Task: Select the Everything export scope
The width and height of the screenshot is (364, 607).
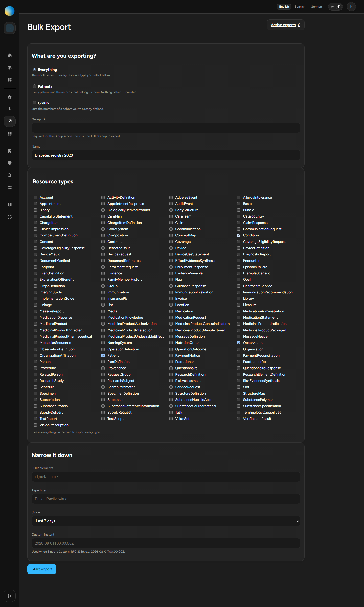Action: pos(35,69)
